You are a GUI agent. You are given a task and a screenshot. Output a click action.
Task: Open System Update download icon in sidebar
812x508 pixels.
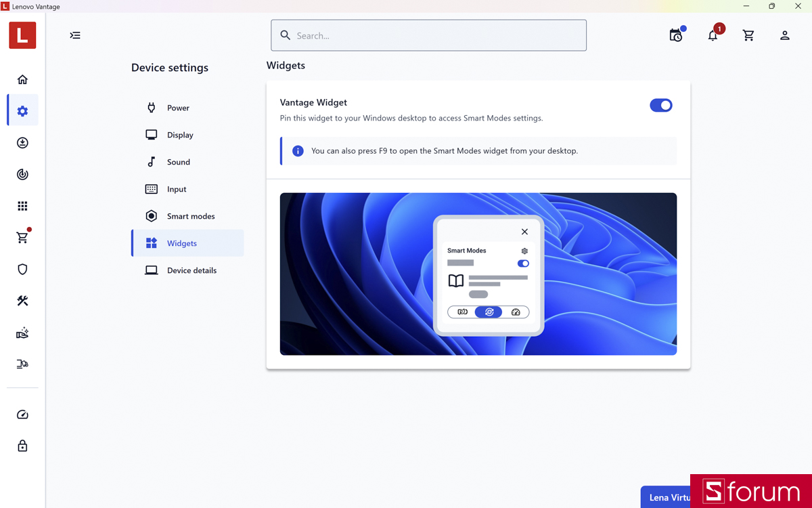(22, 143)
